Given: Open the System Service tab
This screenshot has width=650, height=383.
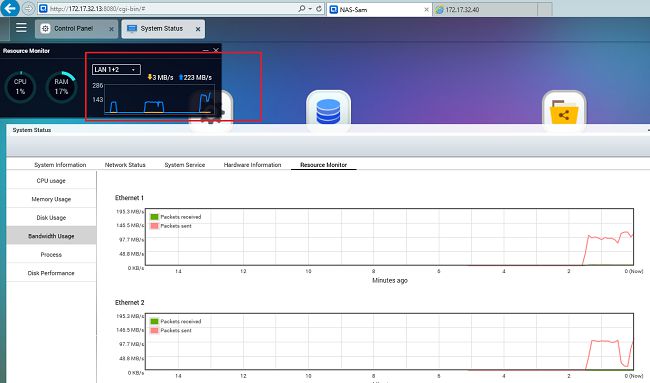Looking at the screenshot, I should click(x=184, y=165).
